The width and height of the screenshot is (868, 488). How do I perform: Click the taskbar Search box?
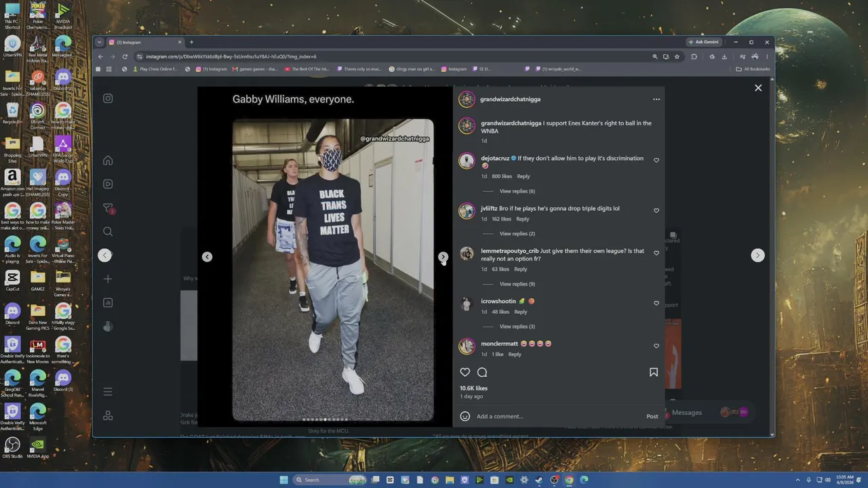[x=331, y=480]
